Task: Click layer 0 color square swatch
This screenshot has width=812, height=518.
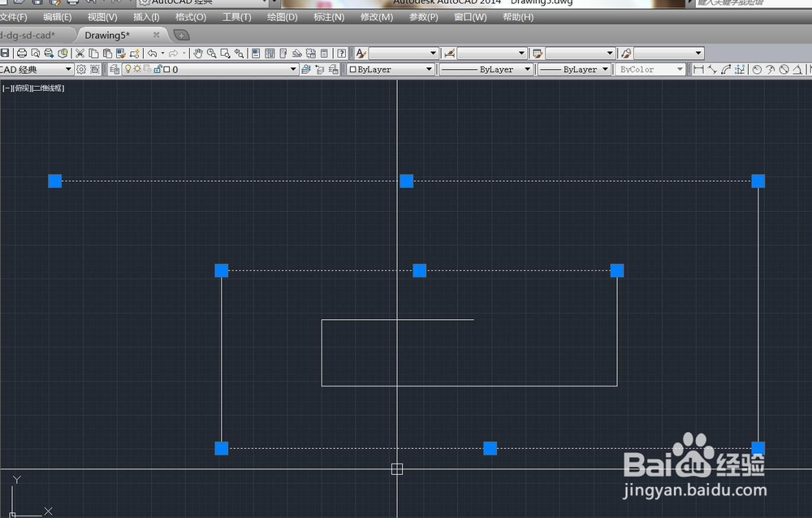Action: pos(166,69)
